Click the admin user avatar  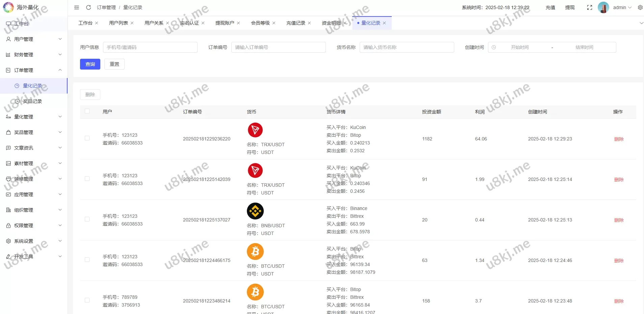click(x=603, y=7)
